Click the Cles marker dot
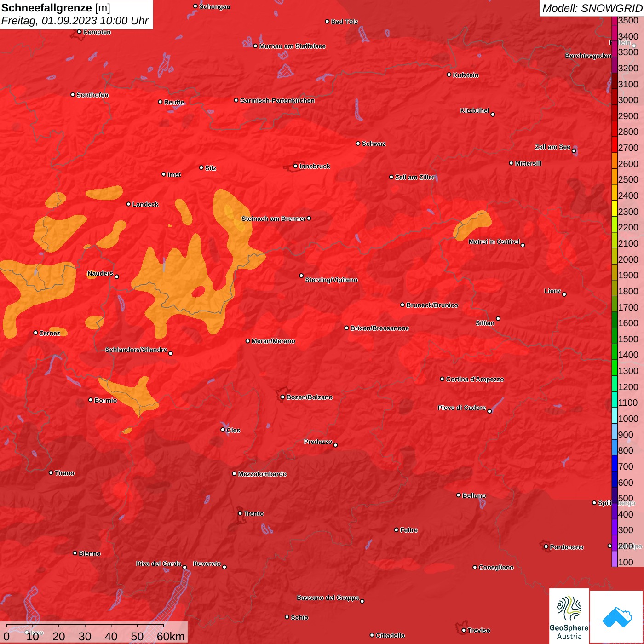 click(223, 430)
